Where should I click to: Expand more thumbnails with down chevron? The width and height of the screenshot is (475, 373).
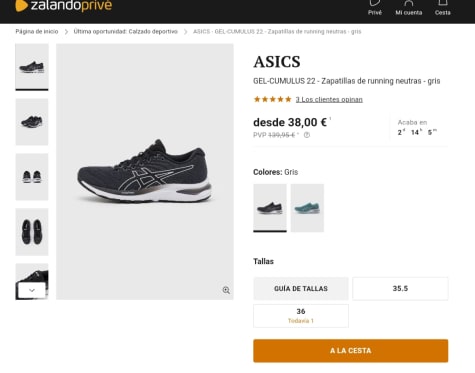point(32,290)
